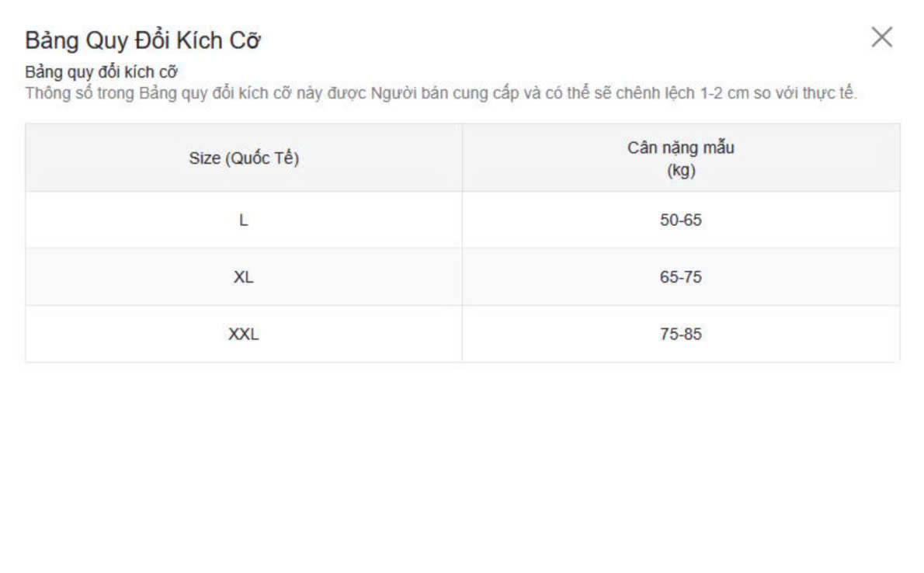Image resolution: width=924 pixels, height=573 pixels.
Task: Select the L size cell
Action: point(244,221)
